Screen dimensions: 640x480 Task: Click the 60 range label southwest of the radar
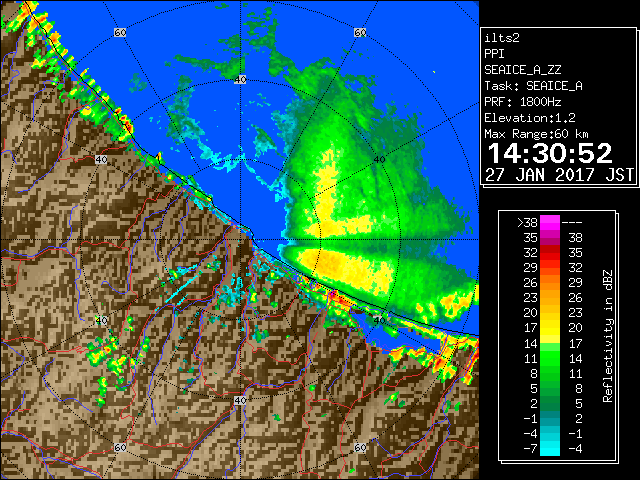pos(120,447)
